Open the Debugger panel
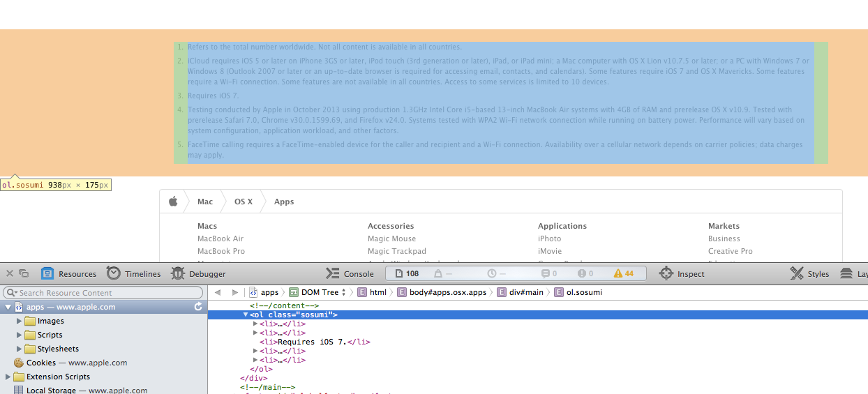 pyautogui.click(x=197, y=274)
